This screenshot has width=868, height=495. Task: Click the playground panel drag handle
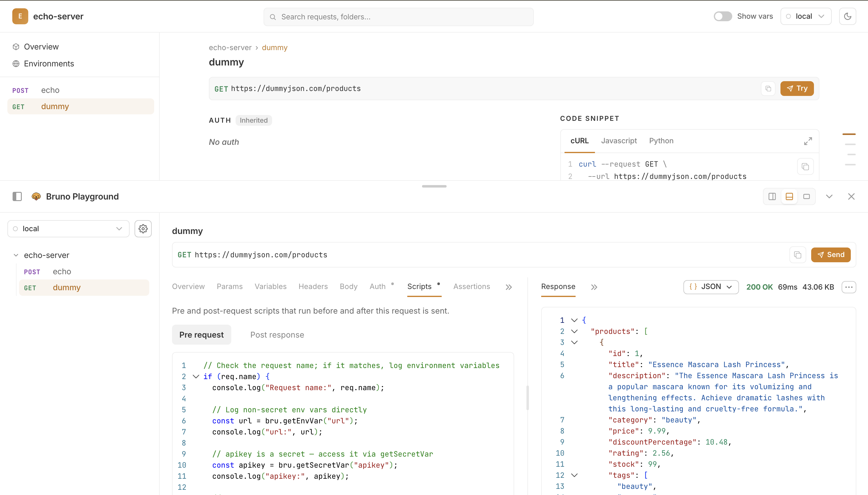(434, 186)
